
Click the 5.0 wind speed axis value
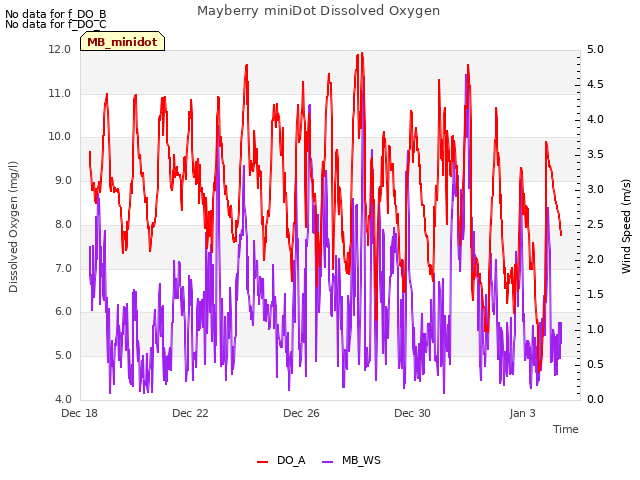point(595,49)
